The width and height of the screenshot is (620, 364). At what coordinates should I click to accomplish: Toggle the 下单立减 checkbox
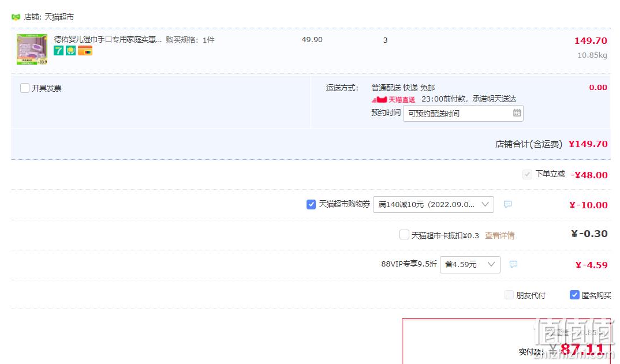[527, 174]
